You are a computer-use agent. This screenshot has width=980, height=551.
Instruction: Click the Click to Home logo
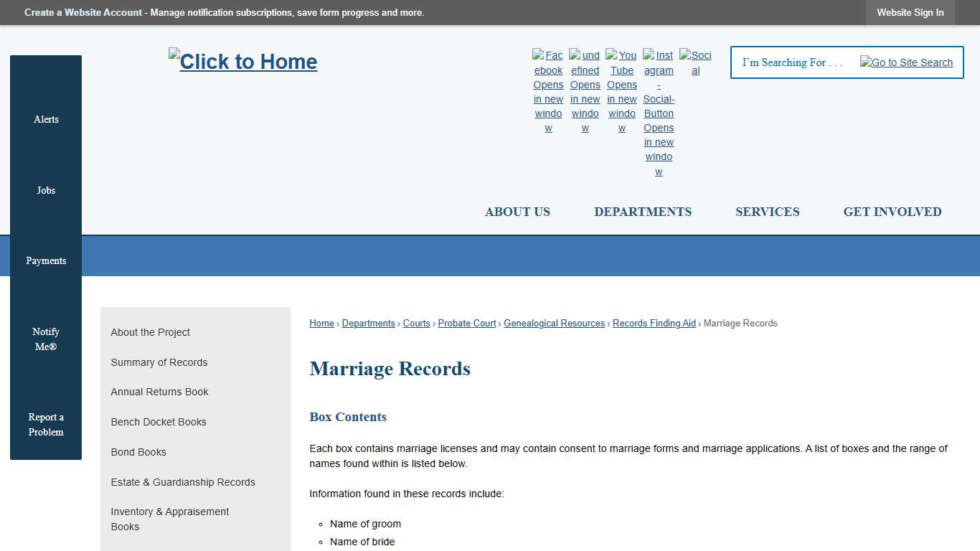click(242, 61)
